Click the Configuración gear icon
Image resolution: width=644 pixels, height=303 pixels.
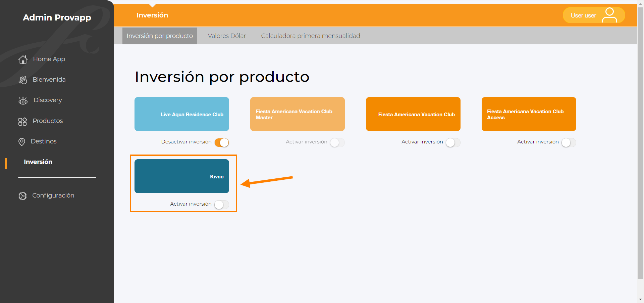pos(22,196)
